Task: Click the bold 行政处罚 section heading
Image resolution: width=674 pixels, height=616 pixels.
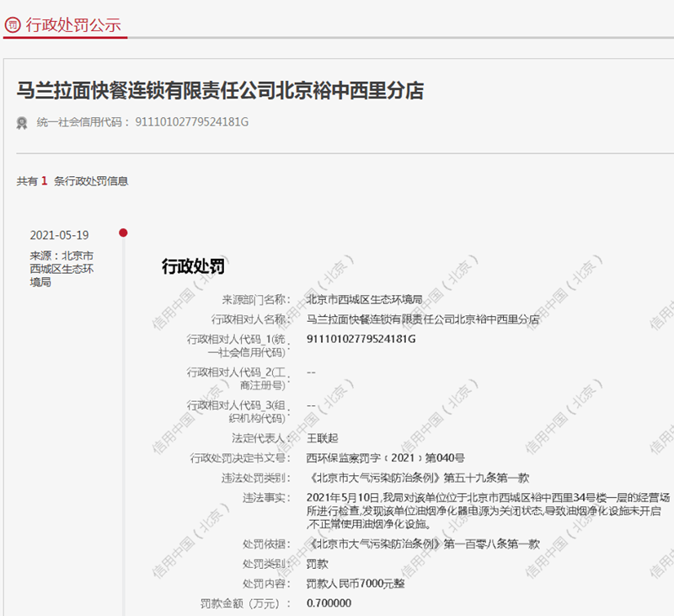Action: coord(193,266)
